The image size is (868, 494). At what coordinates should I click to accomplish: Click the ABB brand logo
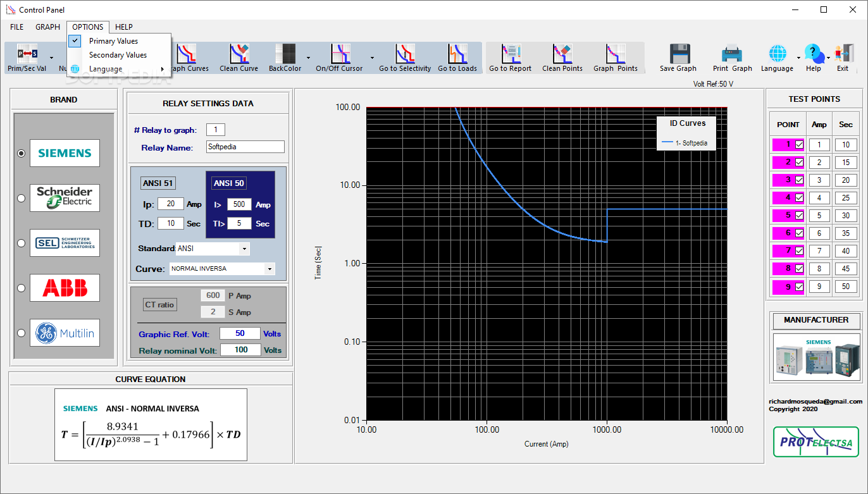65,288
